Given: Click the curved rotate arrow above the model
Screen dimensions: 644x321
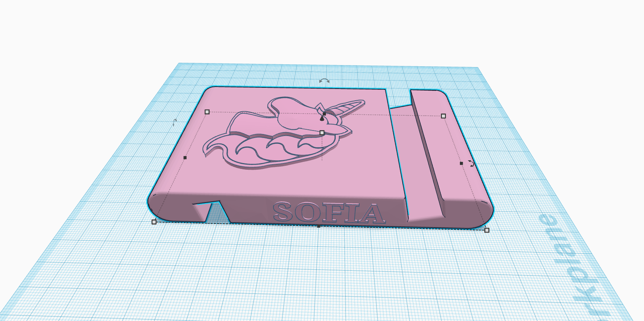Looking at the screenshot, I should pos(324,81).
